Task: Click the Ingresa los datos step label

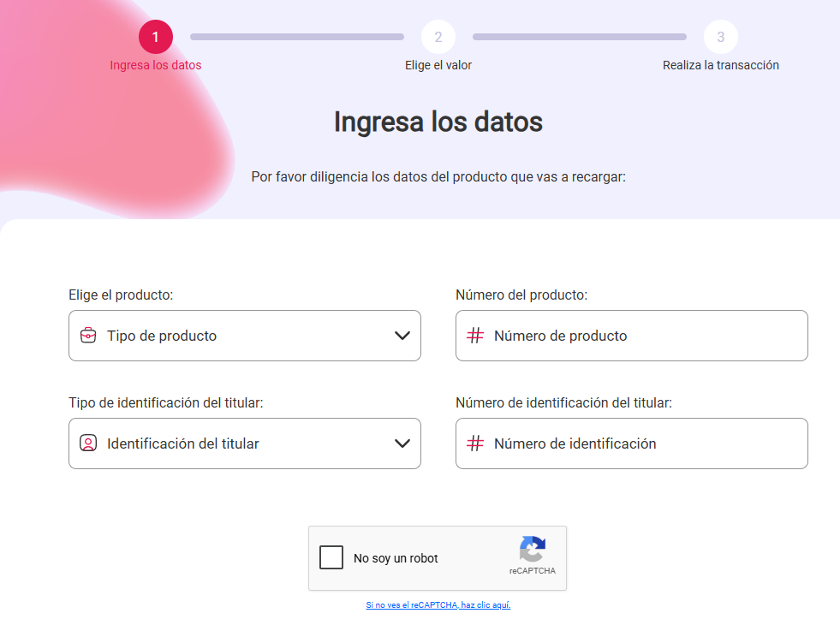Action: pyautogui.click(x=155, y=65)
